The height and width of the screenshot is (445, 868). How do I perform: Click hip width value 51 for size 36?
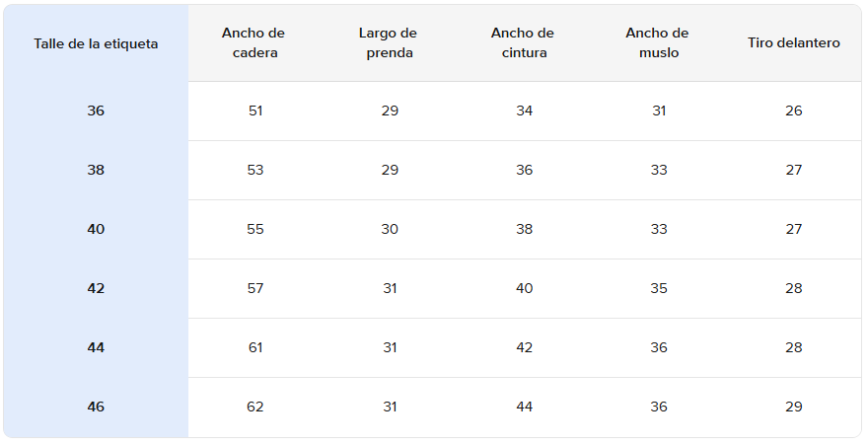point(255,111)
